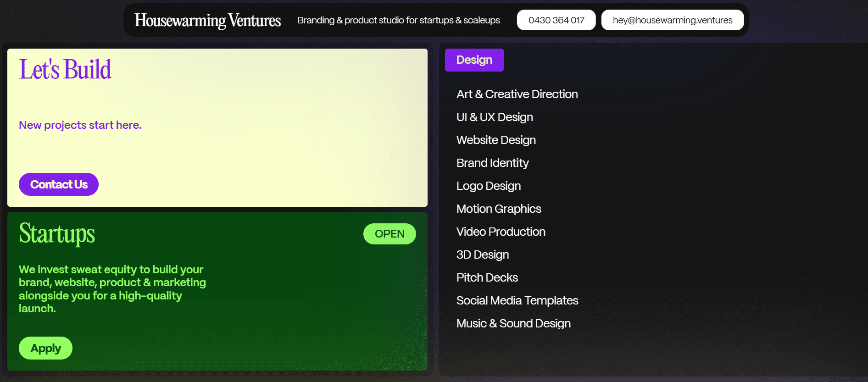Open Art & Creative Direction
Screen dimensions: 868x382
pyautogui.click(x=517, y=94)
